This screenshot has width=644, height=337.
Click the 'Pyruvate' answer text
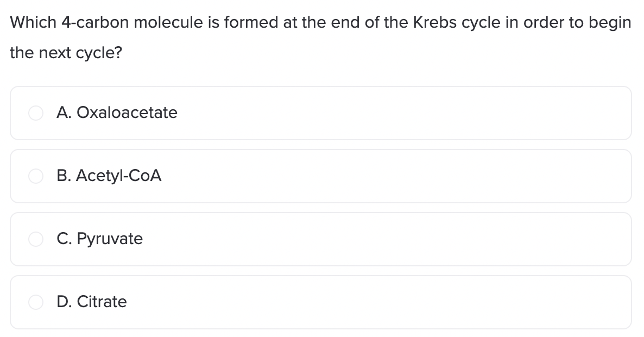click(110, 239)
